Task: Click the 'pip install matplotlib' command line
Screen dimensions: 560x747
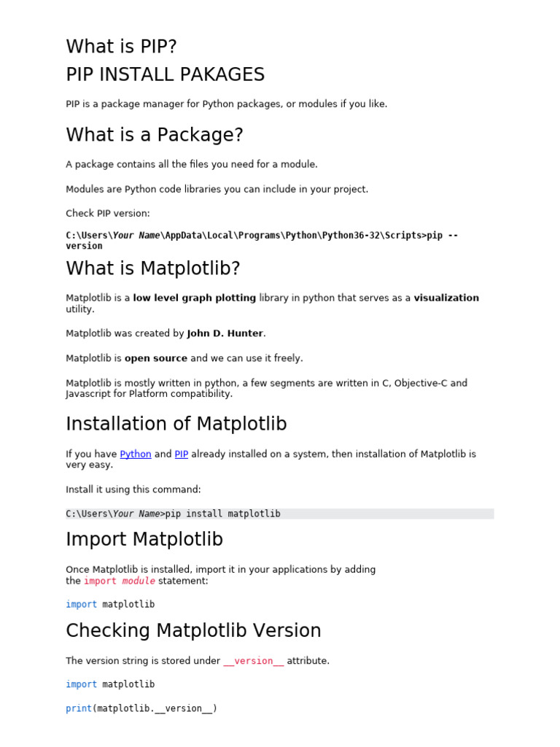Action: pos(280,514)
